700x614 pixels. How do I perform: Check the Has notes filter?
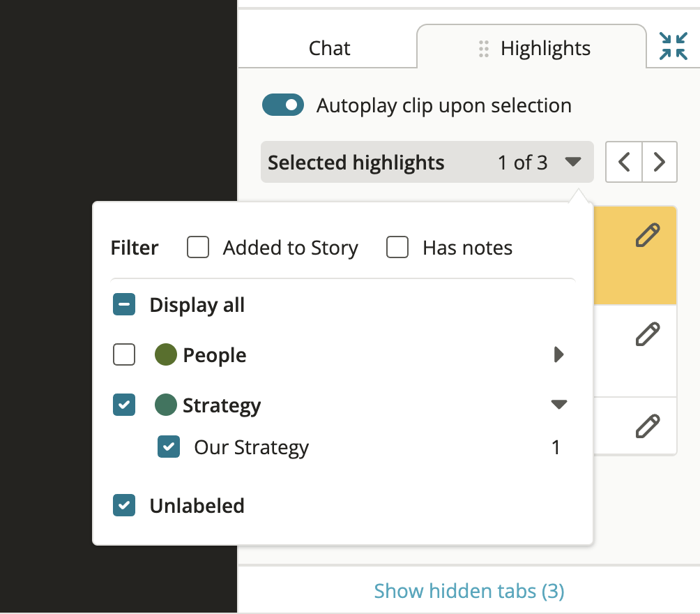point(397,247)
